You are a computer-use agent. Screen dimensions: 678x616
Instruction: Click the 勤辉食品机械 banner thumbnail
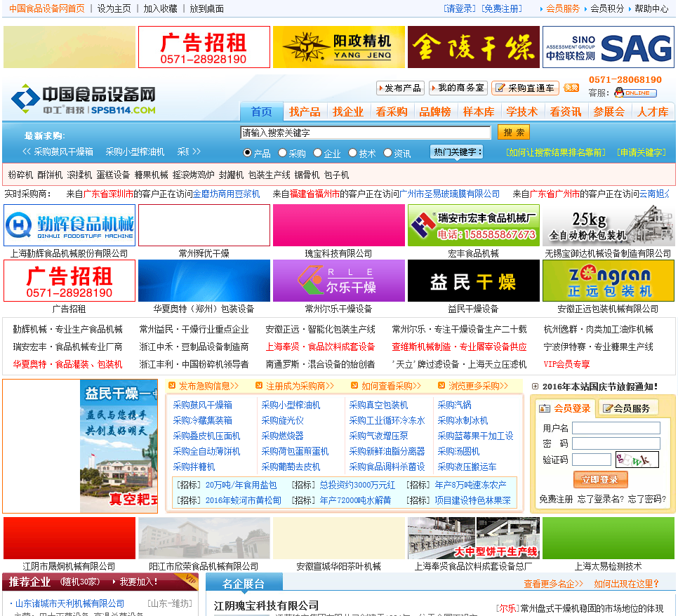[x=69, y=225]
